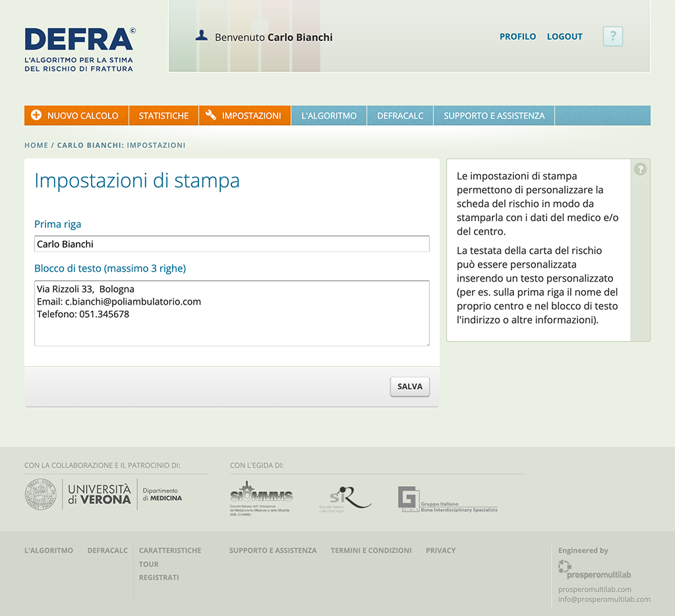Start a new calculation with Nuovo Calcolo
Viewport: 675px width, 616px height.
(x=76, y=115)
